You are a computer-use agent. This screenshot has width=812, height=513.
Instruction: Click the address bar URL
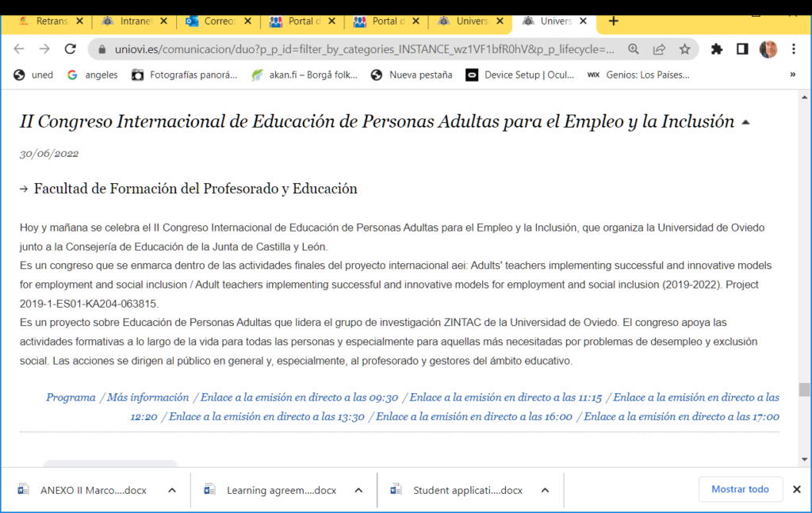coord(365,49)
